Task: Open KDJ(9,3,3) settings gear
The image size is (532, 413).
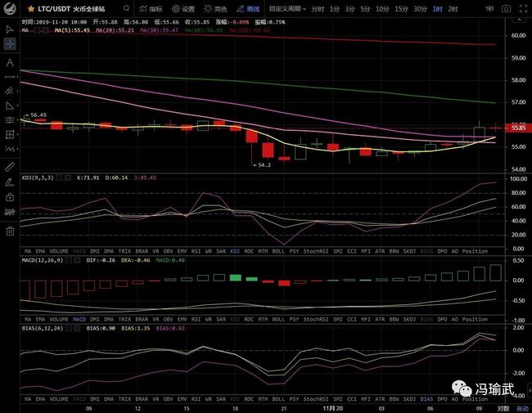Action: [x=60, y=177]
